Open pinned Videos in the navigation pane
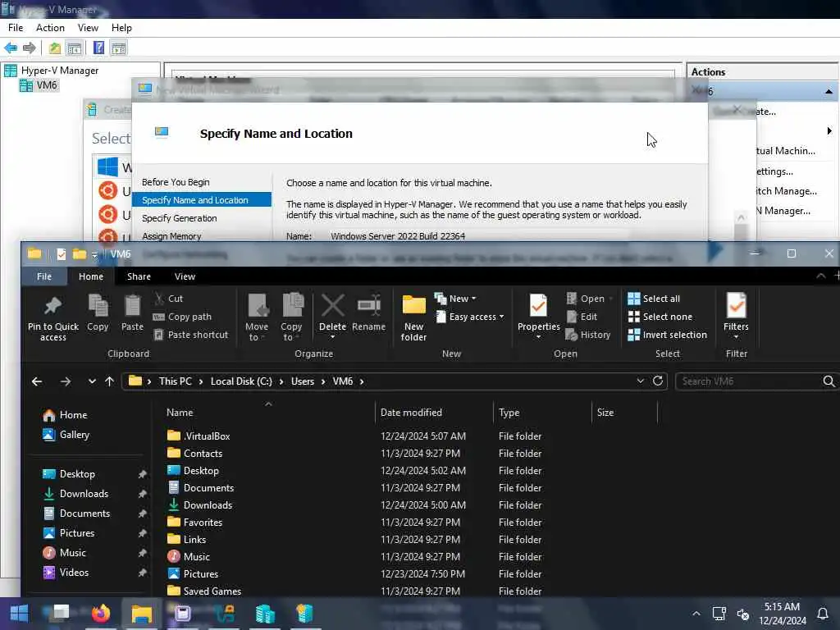This screenshot has width=840, height=630. tap(66, 573)
